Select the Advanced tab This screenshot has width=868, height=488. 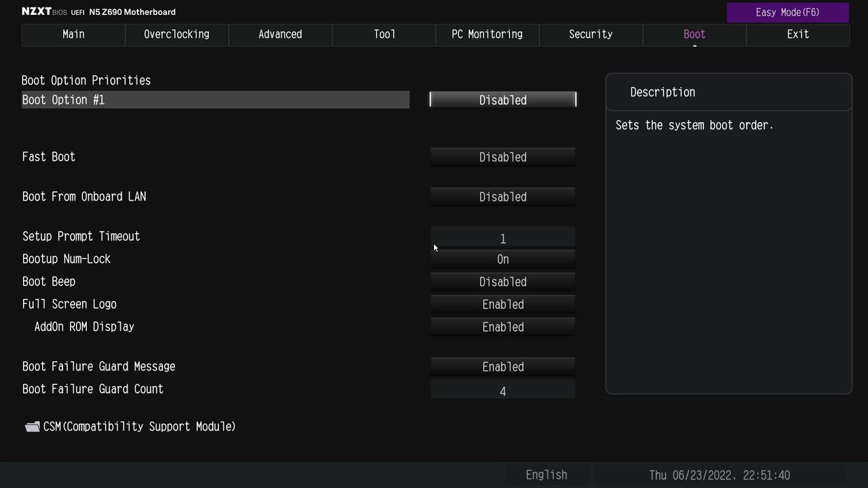(280, 35)
